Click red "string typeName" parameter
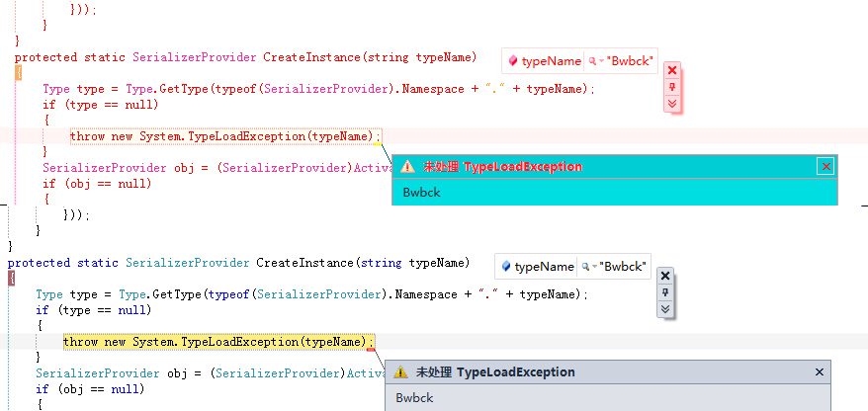Viewport: 868px width, 411px height. [x=419, y=57]
